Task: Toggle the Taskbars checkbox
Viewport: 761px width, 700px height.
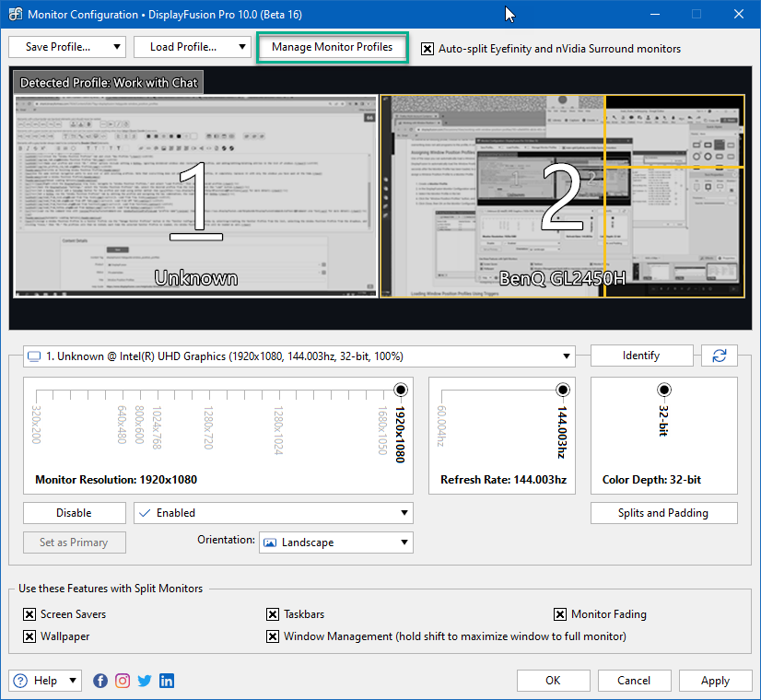Action: pos(273,614)
